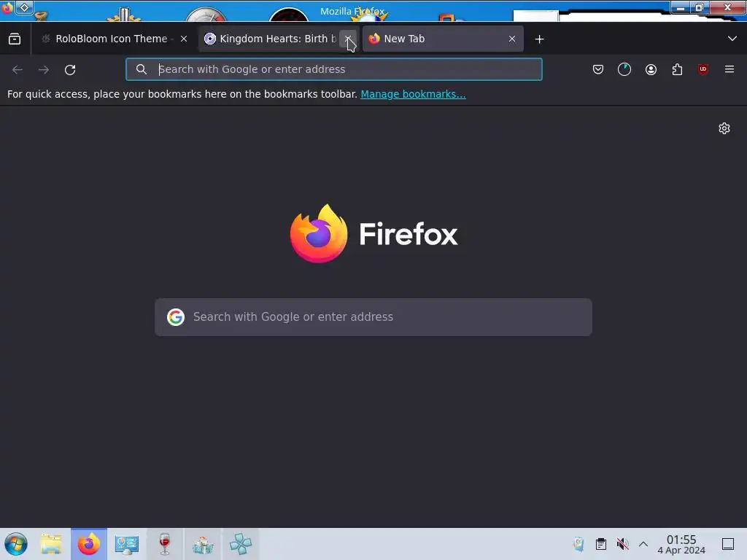Screen dimensions: 747x560
Task: Open the Start menu orb
Action: point(16,544)
